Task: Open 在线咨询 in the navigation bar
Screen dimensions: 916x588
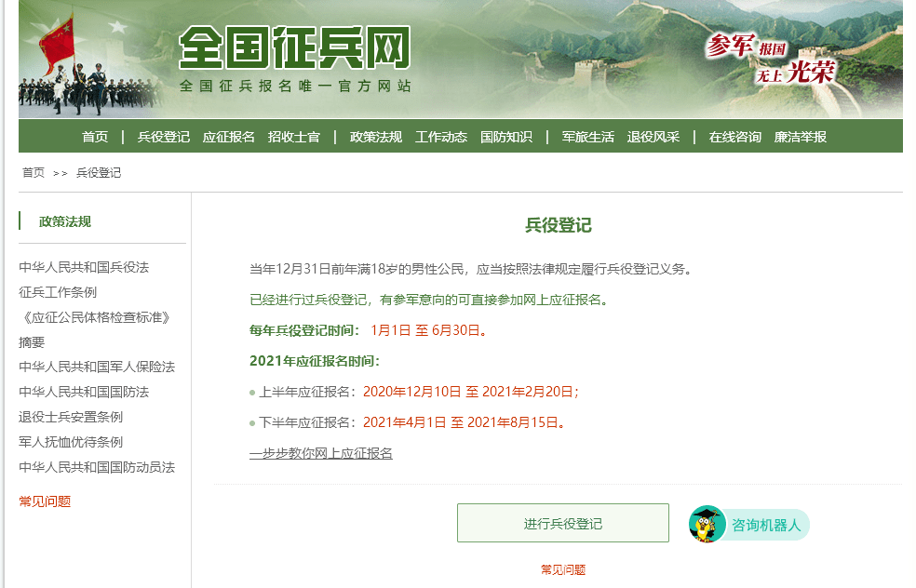Action: (734, 137)
